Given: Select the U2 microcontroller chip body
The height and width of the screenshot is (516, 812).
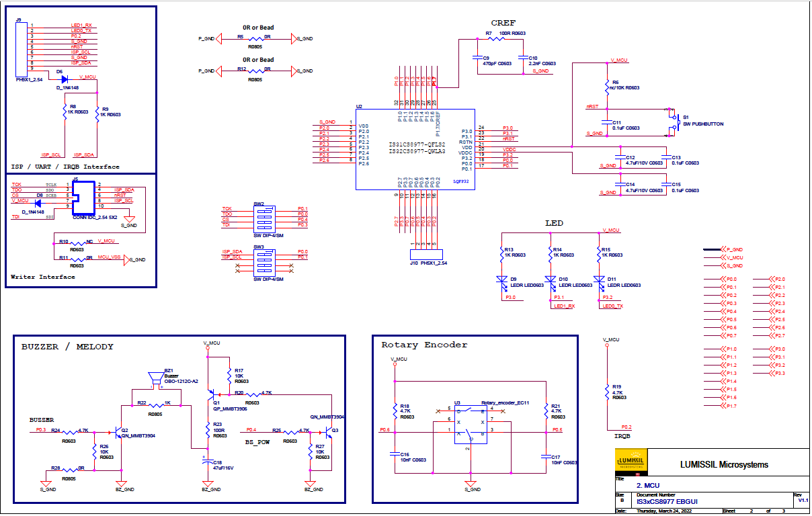Looking at the screenshot, I should pos(415,149).
